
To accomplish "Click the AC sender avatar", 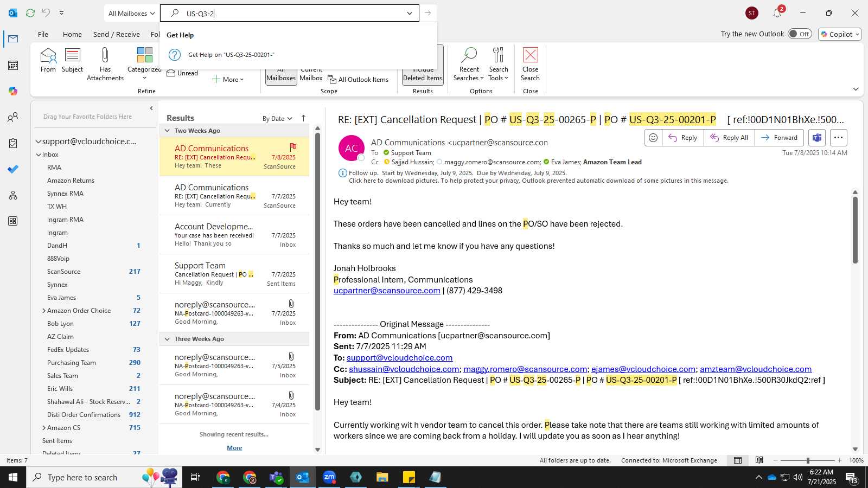I will [352, 148].
